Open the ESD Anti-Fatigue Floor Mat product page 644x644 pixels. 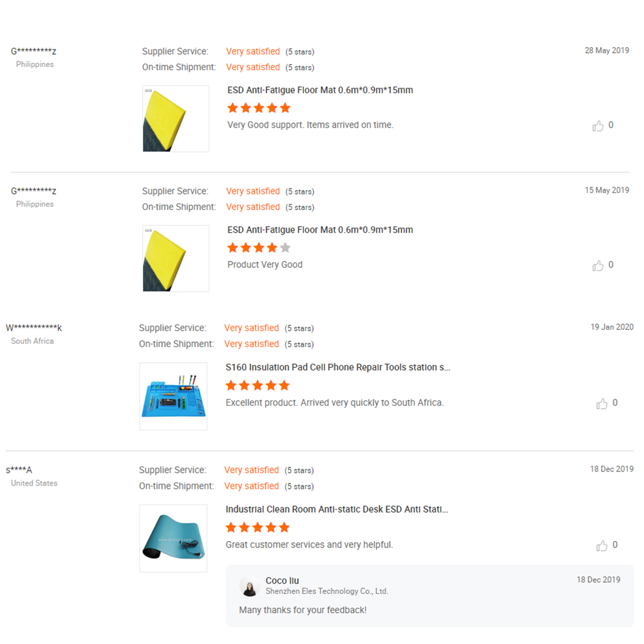coord(320,90)
